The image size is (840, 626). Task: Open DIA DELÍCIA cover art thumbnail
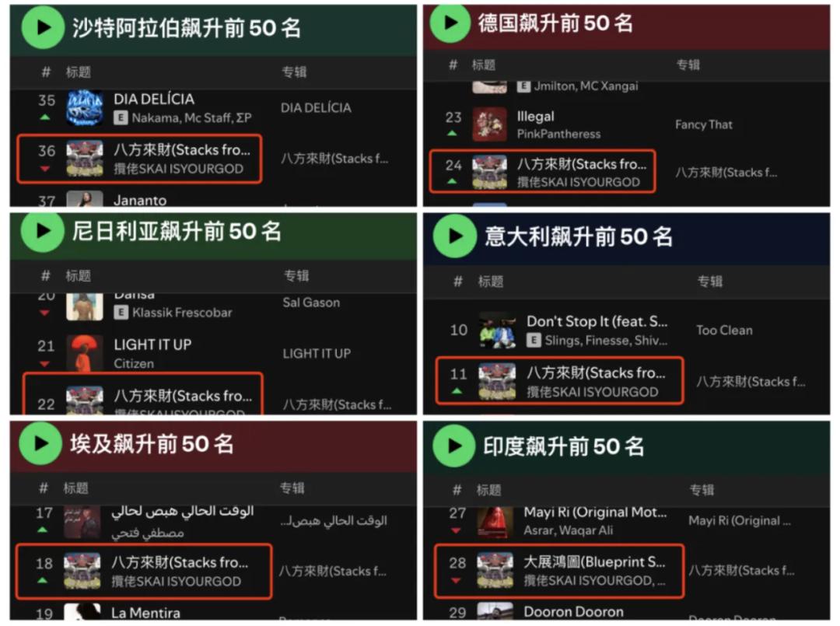(85, 107)
